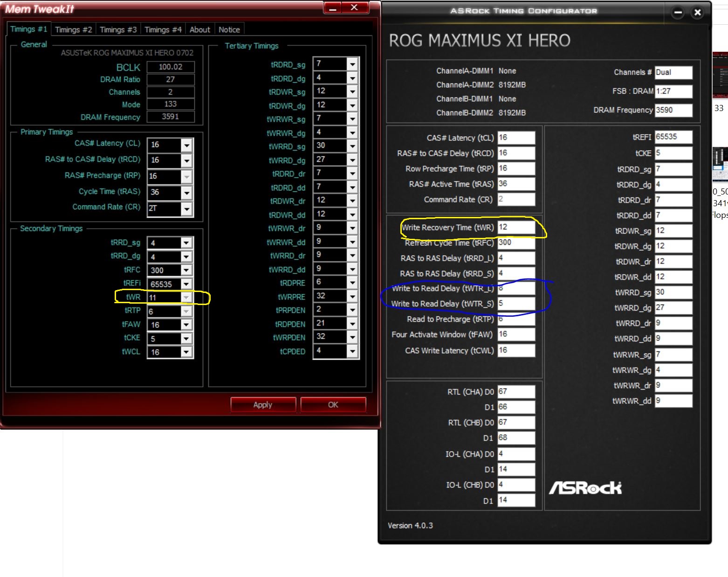Viewport: 728px width, 577px height.
Task: Open the Timings #4 tab
Action: [x=163, y=29]
